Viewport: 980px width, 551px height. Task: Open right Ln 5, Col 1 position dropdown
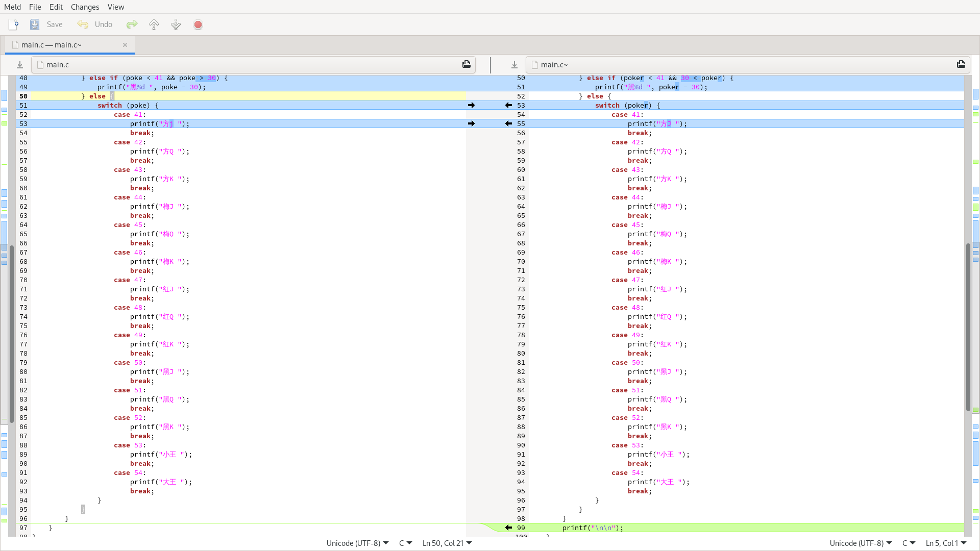tap(946, 543)
